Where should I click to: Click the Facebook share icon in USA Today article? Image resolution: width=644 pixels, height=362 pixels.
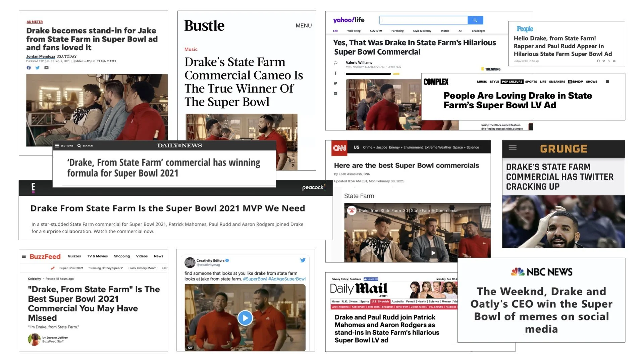(29, 68)
